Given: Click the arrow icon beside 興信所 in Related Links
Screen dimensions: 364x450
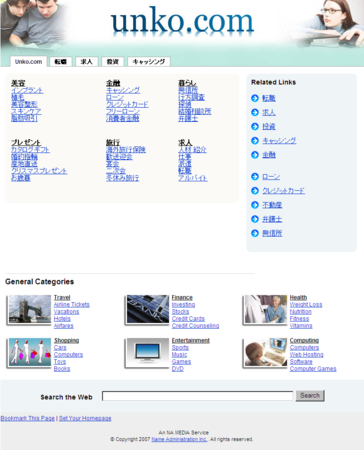Looking at the screenshot, I should (x=255, y=233).
